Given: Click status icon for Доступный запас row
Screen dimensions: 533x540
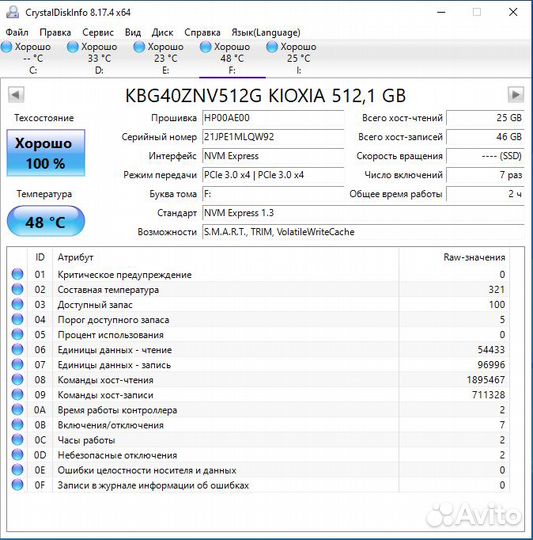Looking at the screenshot, I should pos(17,305).
